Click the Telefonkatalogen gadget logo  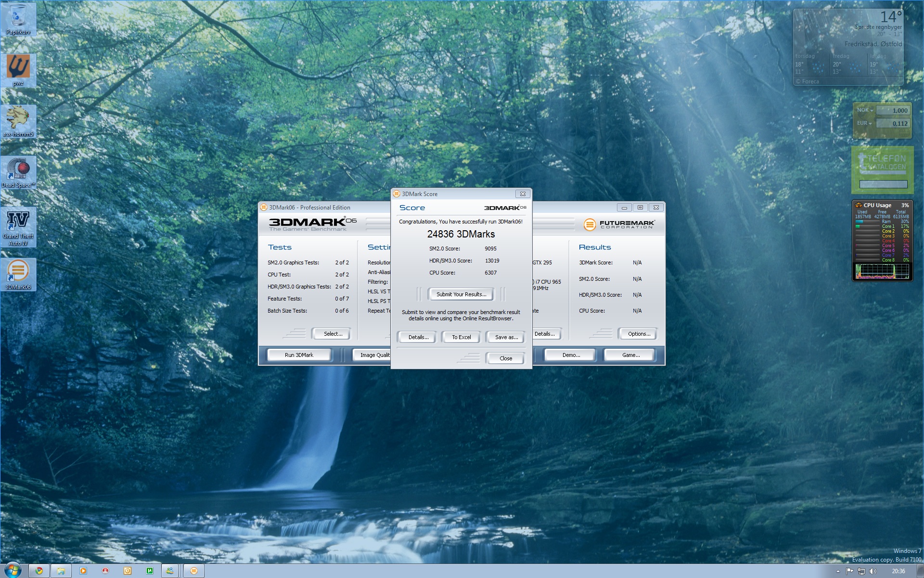[x=883, y=163]
